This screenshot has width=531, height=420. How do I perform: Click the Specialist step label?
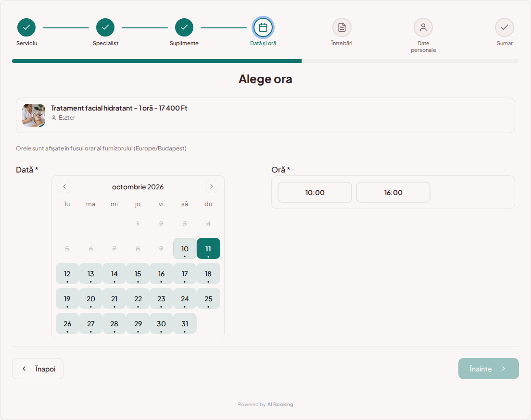coord(105,43)
